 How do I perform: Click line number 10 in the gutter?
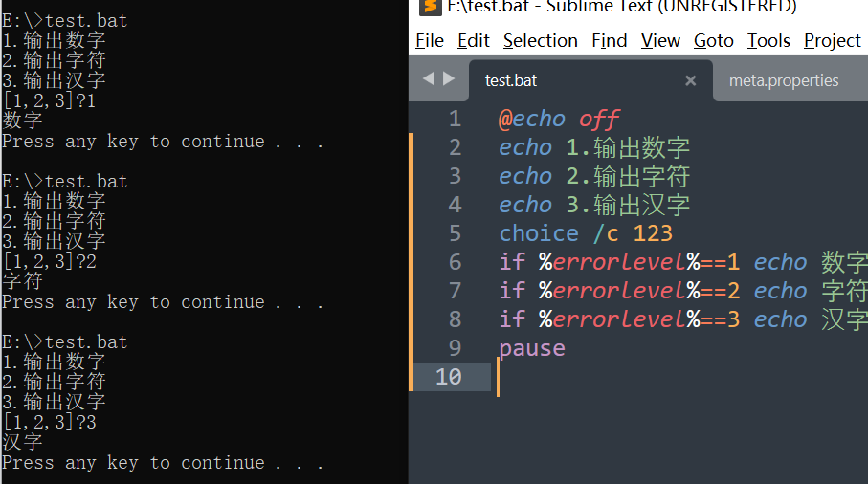coord(449,377)
